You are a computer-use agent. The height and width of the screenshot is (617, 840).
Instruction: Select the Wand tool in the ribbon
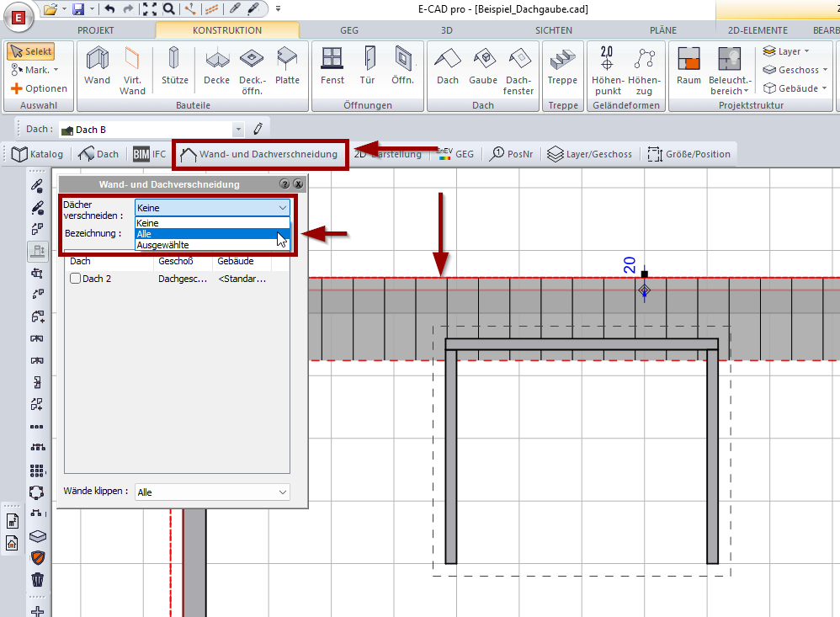tap(97, 66)
